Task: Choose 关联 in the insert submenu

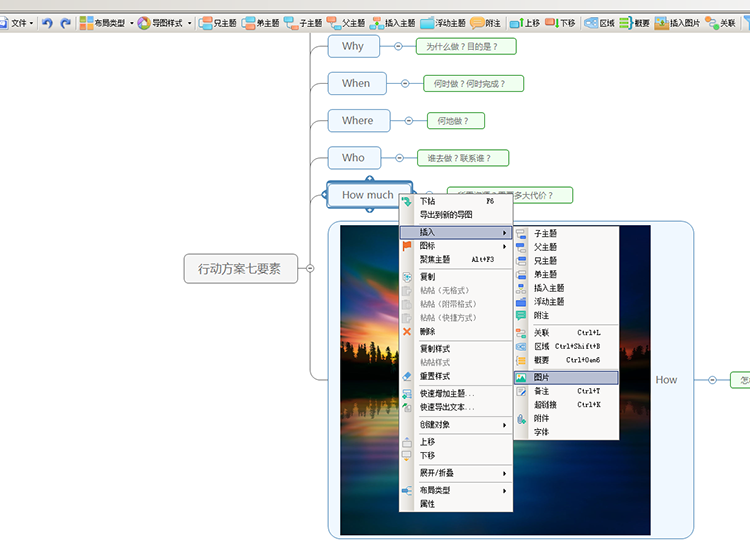Action: (x=566, y=333)
